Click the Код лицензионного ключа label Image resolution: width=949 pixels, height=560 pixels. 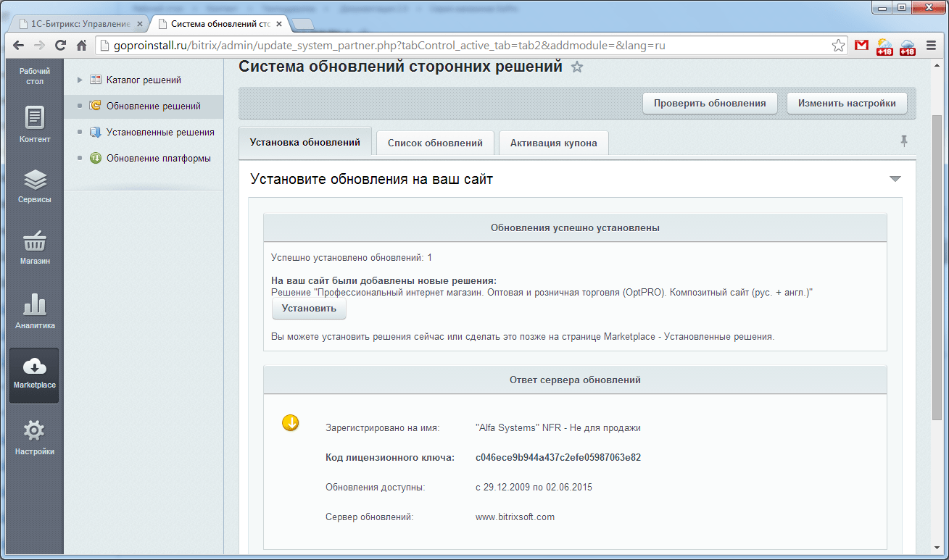point(390,457)
